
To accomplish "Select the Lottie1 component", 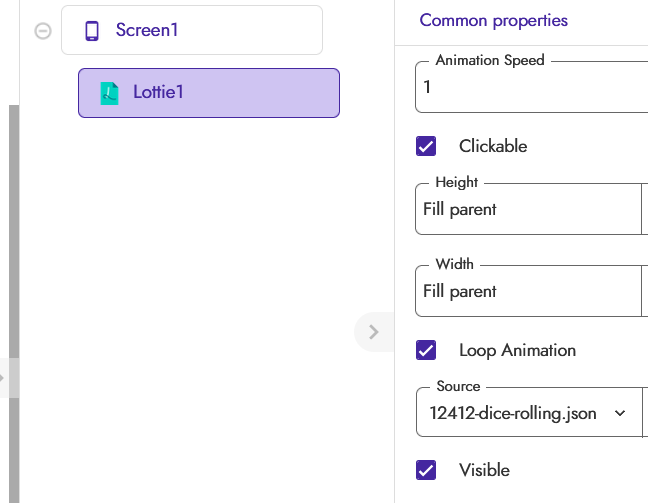I will tap(209, 93).
